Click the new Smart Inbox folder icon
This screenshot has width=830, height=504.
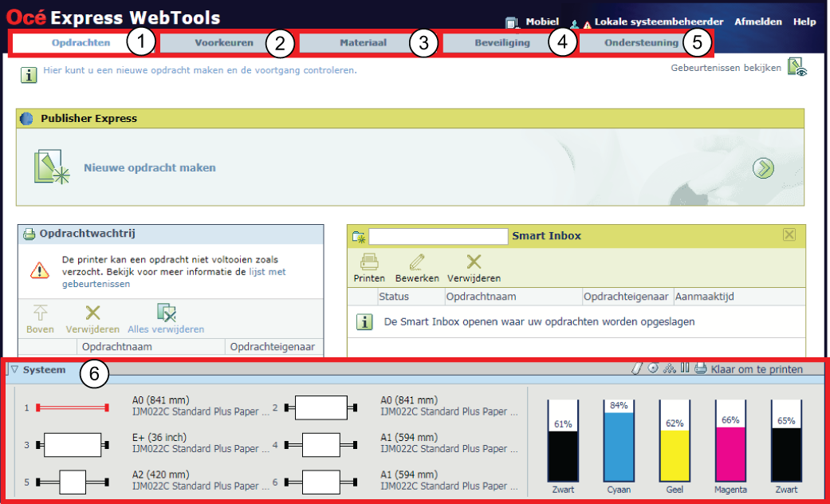[x=359, y=236]
